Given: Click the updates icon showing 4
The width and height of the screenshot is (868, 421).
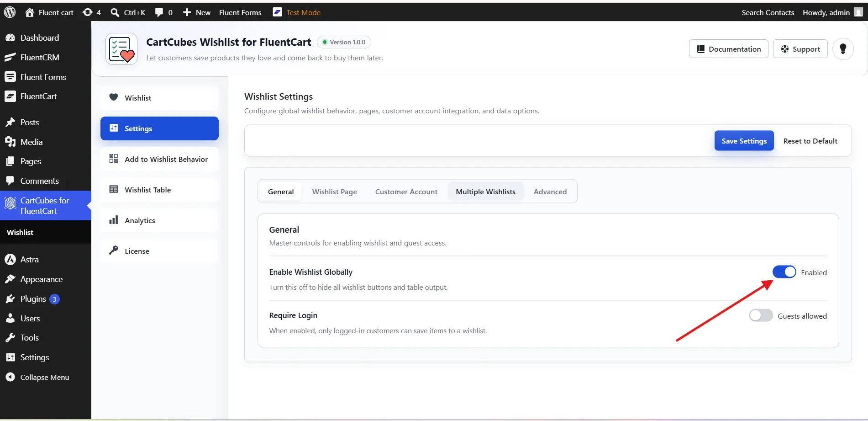Looking at the screenshot, I should point(87,12).
